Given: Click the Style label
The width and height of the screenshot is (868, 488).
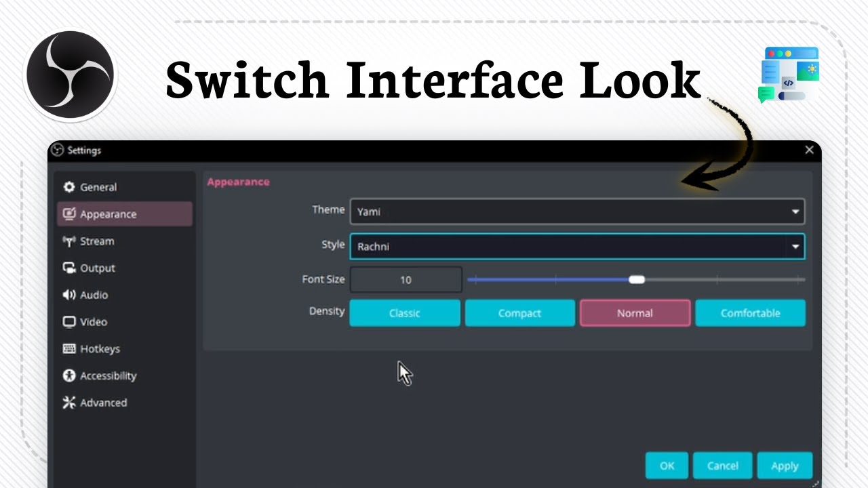Looking at the screenshot, I should (x=333, y=244).
